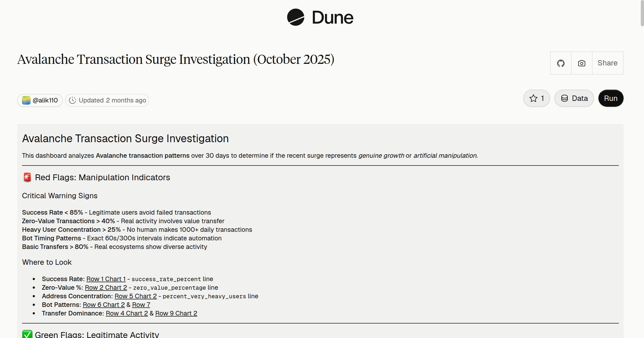Click the Critical Warning Signs subheading
This screenshot has height=338, width=644.
(60, 196)
